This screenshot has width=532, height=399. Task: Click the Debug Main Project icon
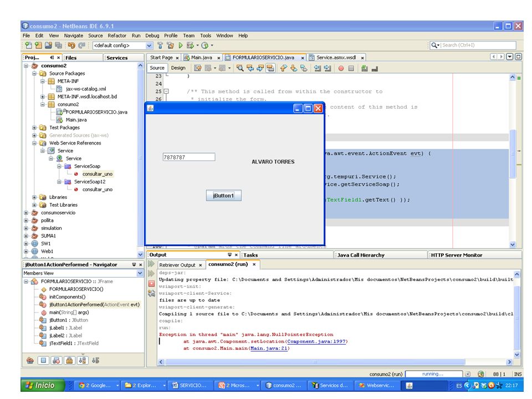tap(190, 45)
